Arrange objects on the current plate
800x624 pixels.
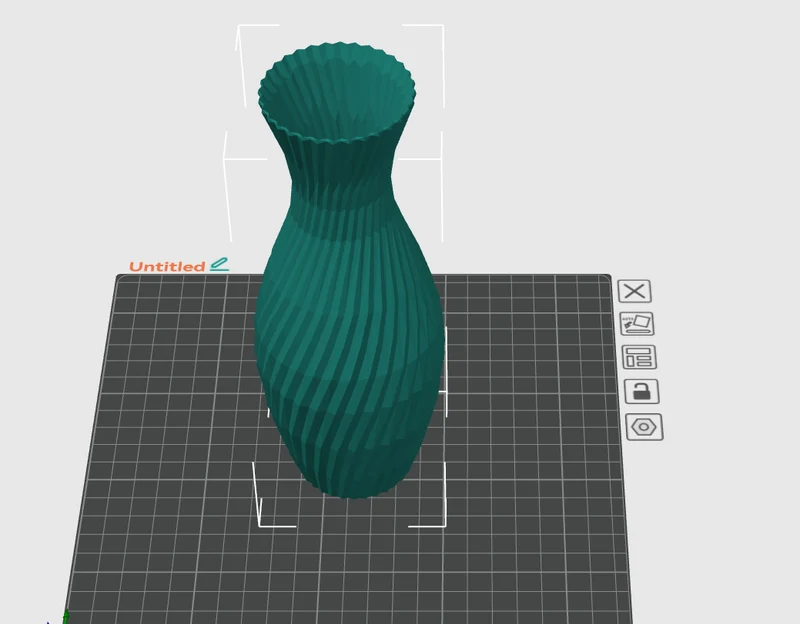tap(639, 357)
